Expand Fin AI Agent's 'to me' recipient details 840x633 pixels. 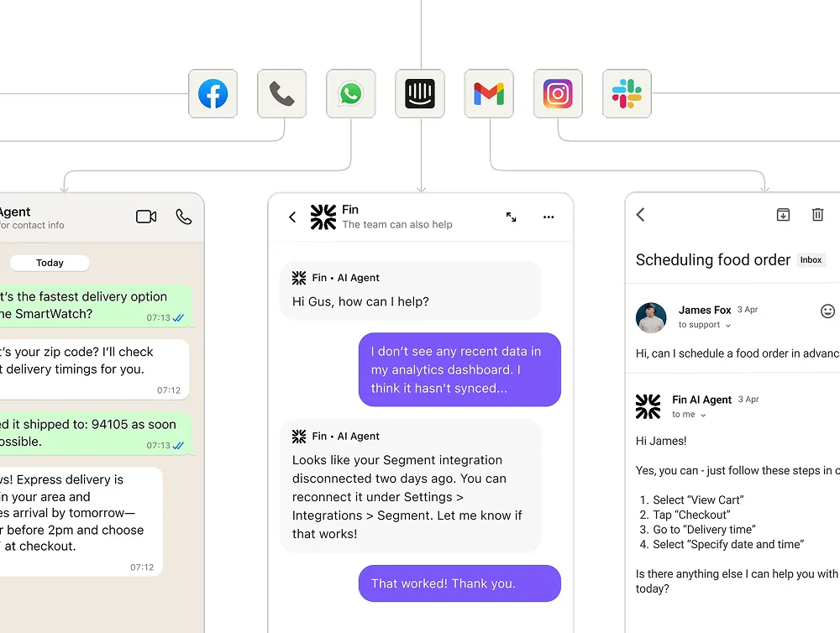(689, 415)
